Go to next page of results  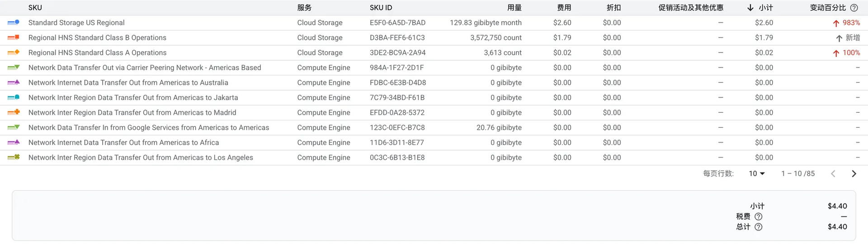(854, 174)
